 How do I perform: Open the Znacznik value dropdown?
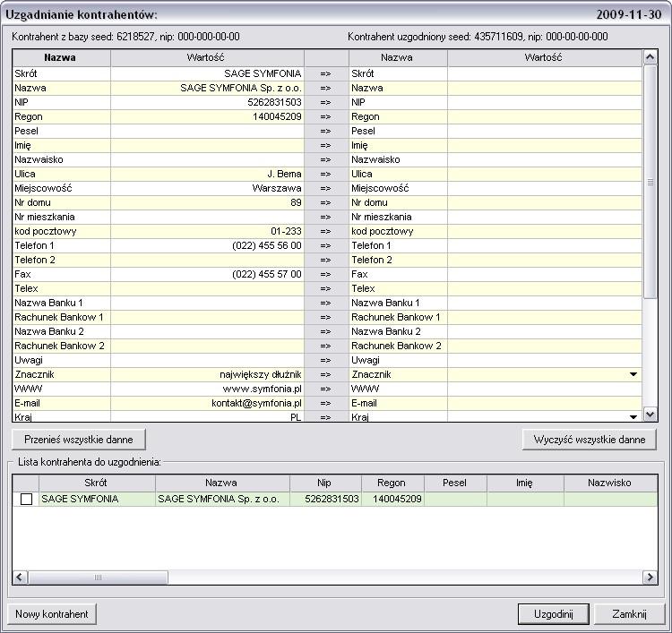point(633,374)
